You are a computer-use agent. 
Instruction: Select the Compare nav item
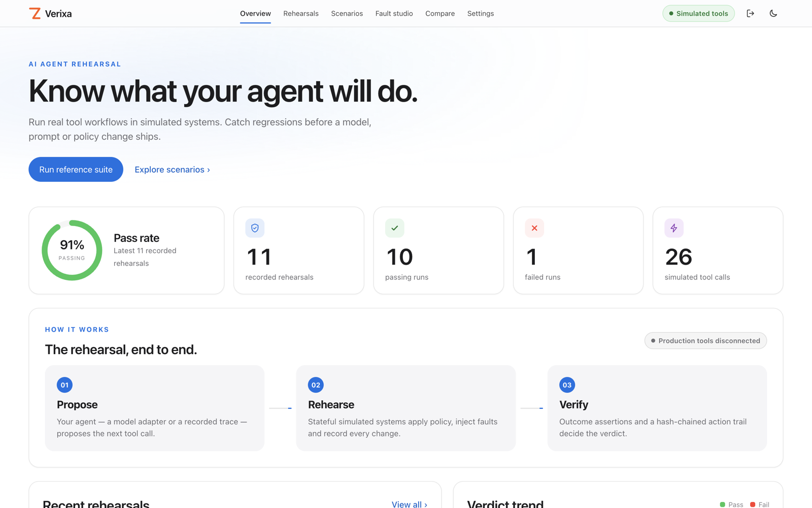click(x=440, y=14)
